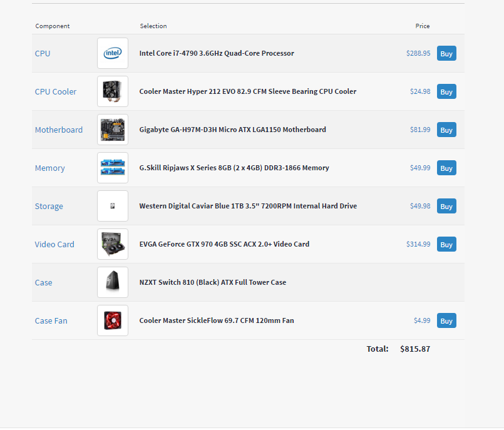The height and width of the screenshot is (430, 504).
Task: Click Buy for the G.Skill Ripjaws memory
Action: point(446,168)
